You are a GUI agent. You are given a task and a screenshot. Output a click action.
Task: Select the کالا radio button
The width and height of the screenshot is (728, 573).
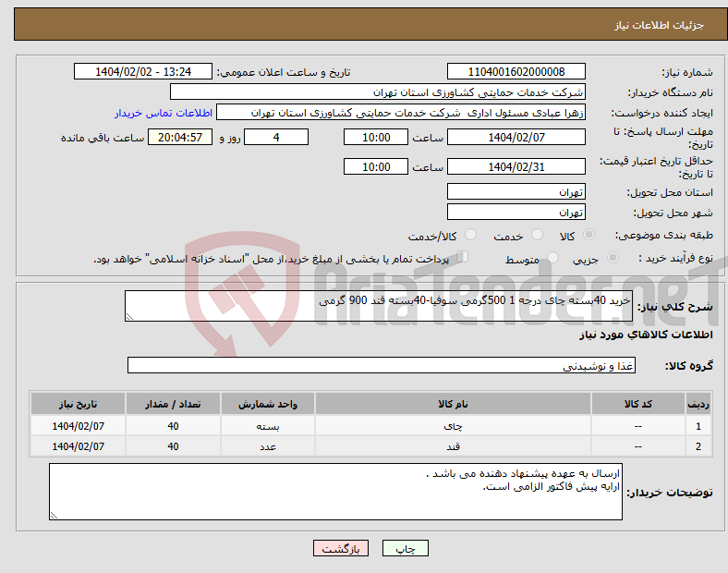pos(588,235)
